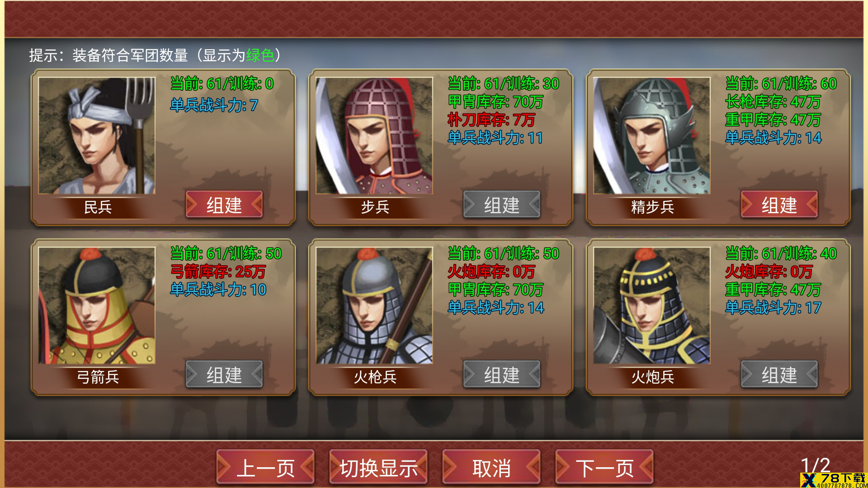The height and width of the screenshot is (488, 868).
Task: Go to next page with 下一页
Action: coord(604,467)
